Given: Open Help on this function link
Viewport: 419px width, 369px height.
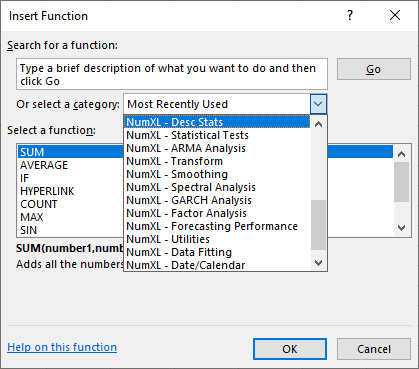Looking at the screenshot, I should pos(62,347).
